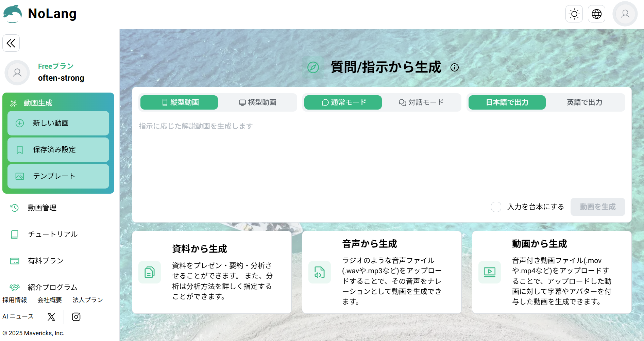This screenshot has width=644, height=341.
Task: Select 新しい動画 from the sidebar
Action: click(58, 123)
